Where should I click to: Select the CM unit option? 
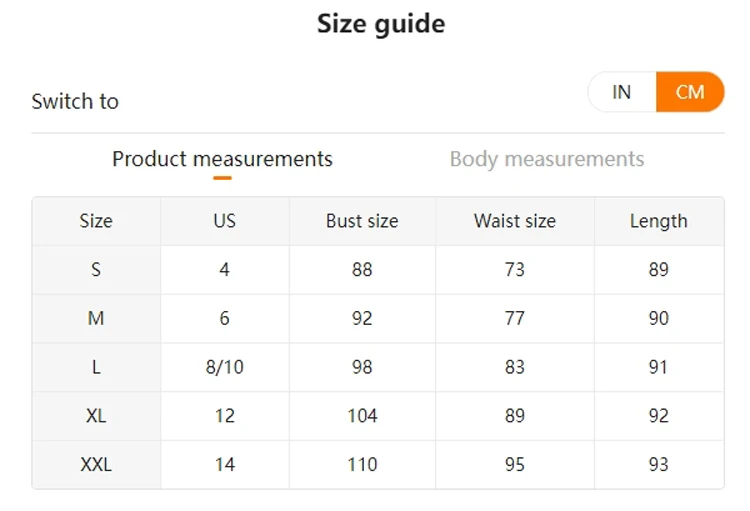pyautogui.click(x=690, y=93)
